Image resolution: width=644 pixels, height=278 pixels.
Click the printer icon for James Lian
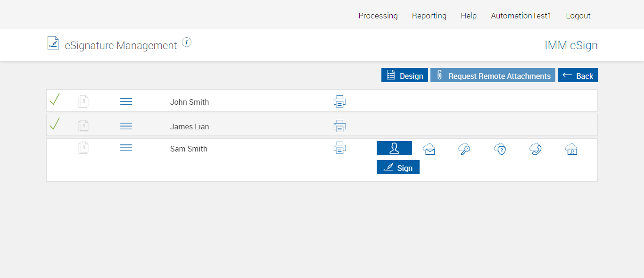(x=339, y=126)
